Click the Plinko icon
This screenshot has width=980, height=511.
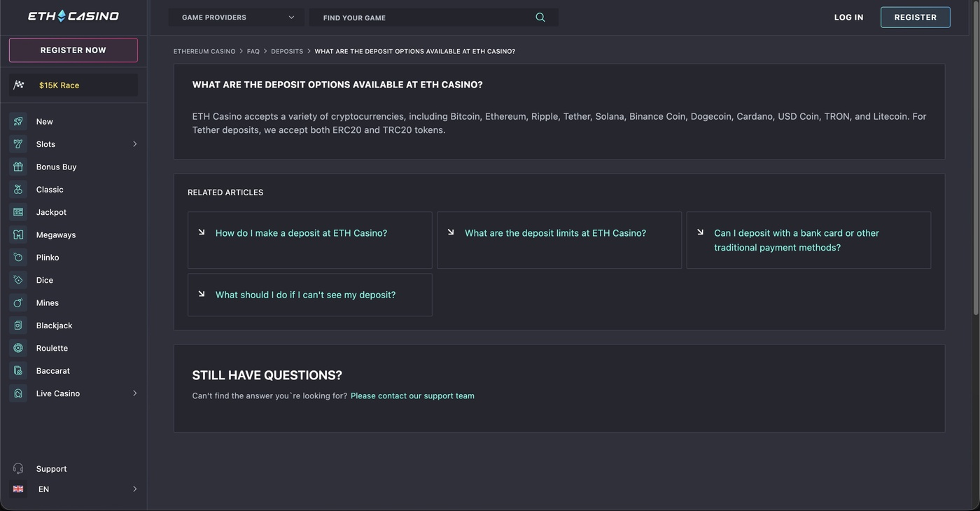[18, 258]
